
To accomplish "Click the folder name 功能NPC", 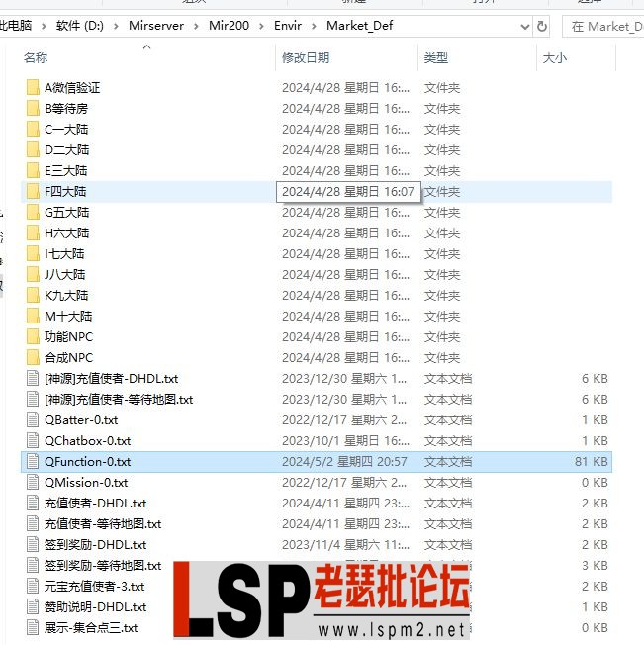I will coord(68,337).
